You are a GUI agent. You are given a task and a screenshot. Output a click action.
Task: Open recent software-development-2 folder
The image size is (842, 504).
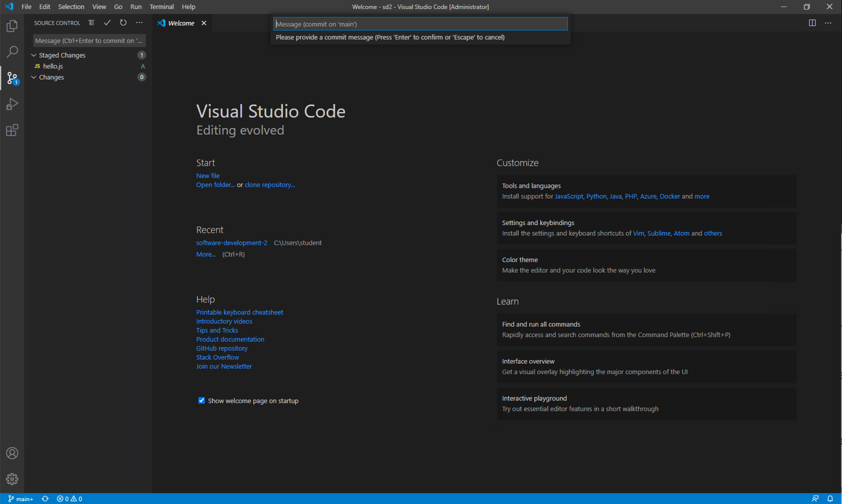(x=232, y=243)
